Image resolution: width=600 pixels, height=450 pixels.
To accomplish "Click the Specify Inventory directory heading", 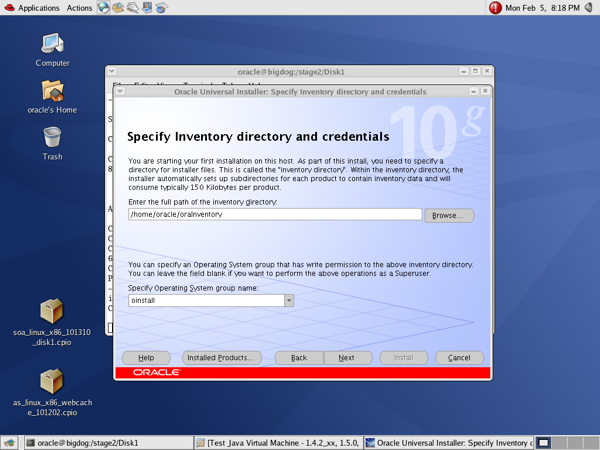I will click(258, 137).
